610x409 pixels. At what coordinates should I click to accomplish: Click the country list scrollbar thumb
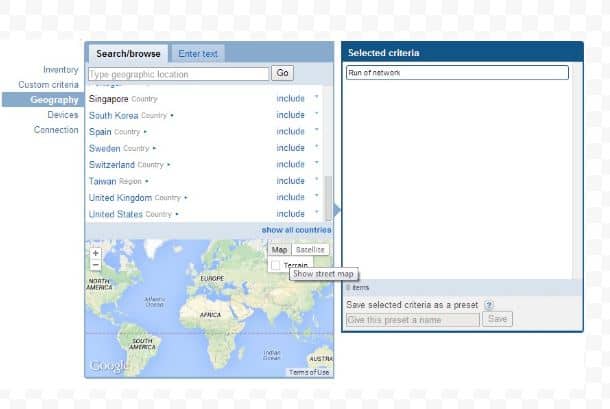[x=328, y=198]
